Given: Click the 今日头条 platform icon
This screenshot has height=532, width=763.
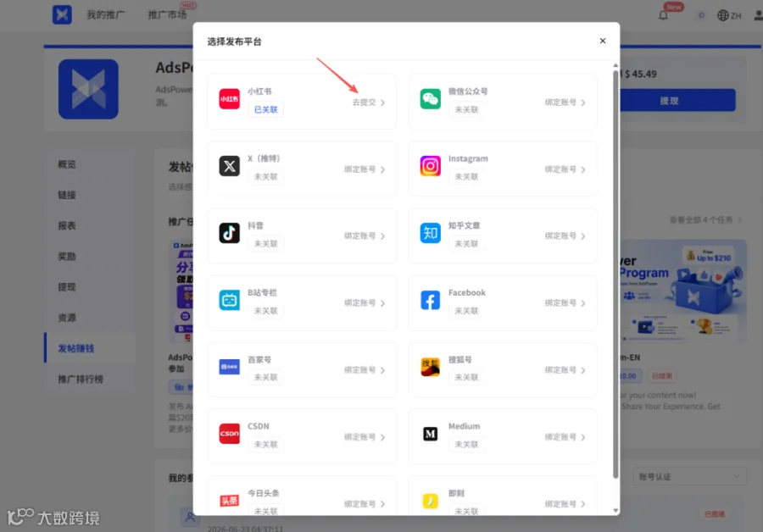Looking at the screenshot, I should [x=229, y=501].
